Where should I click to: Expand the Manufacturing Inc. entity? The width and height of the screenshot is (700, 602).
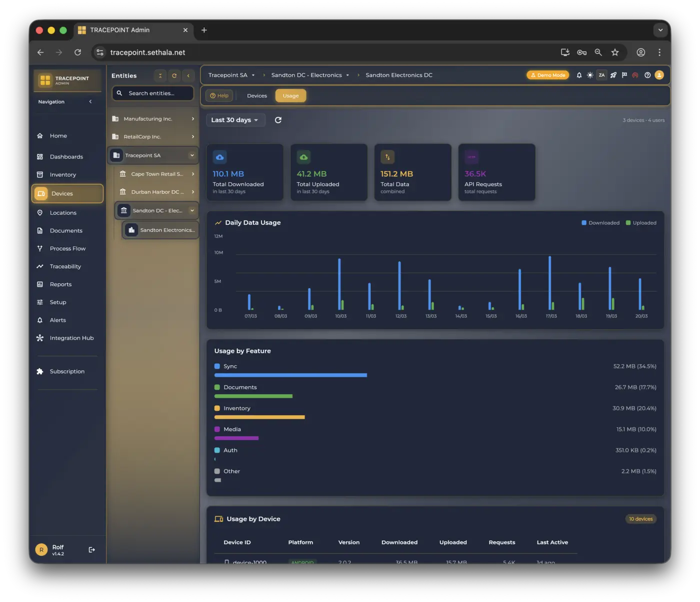click(x=192, y=119)
